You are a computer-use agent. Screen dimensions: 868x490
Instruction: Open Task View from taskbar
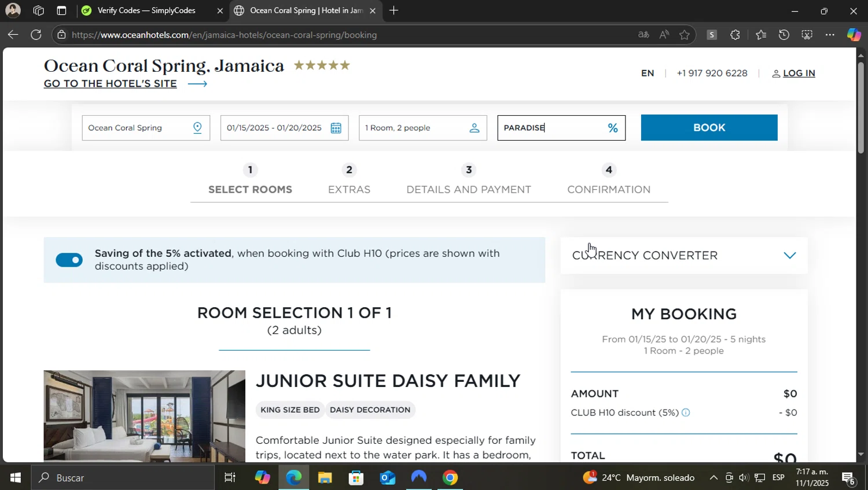tap(230, 478)
